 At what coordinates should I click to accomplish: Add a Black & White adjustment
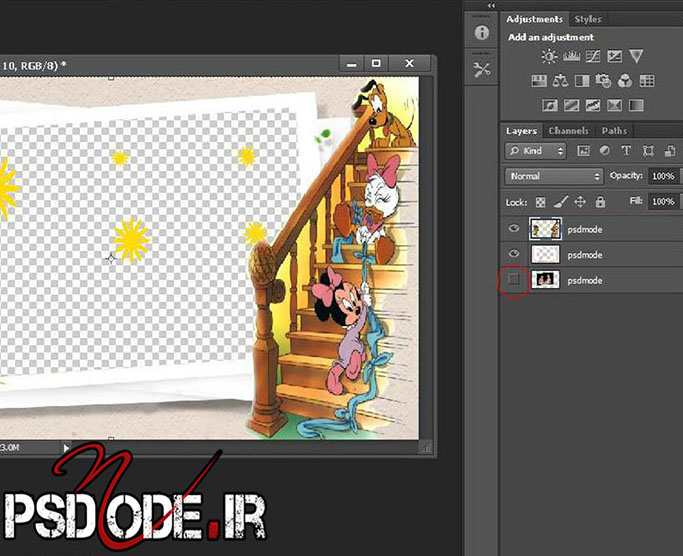tap(582, 81)
